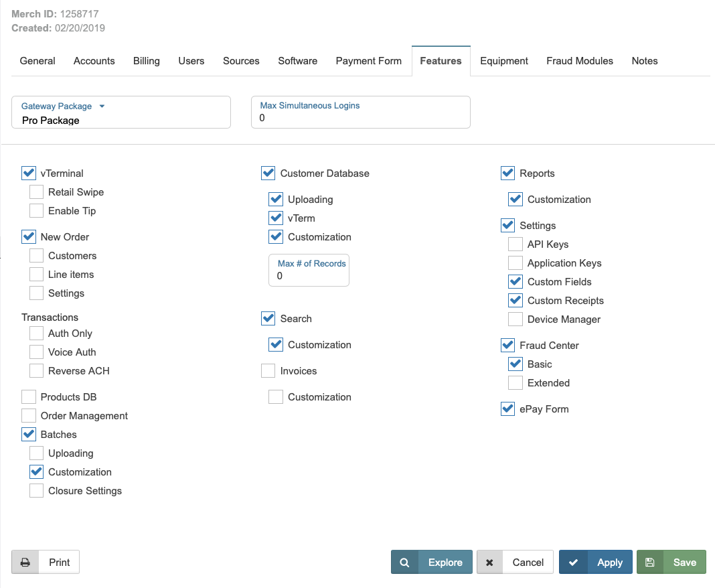Enable the Invoices checkbox
Image resolution: width=715 pixels, height=588 pixels.
click(x=268, y=371)
